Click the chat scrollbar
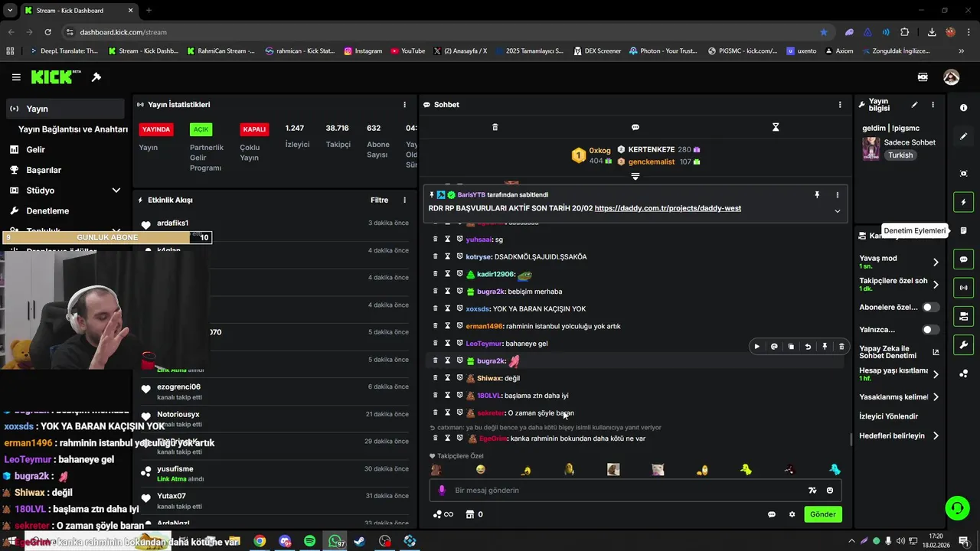Image resolution: width=980 pixels, height=551 pixels. tap(851, 439)
